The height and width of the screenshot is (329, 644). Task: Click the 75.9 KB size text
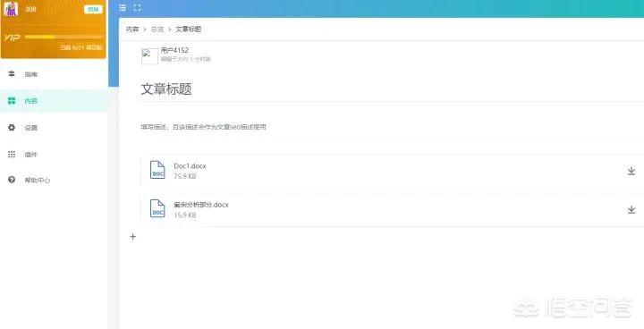click(x=185, y=176)
